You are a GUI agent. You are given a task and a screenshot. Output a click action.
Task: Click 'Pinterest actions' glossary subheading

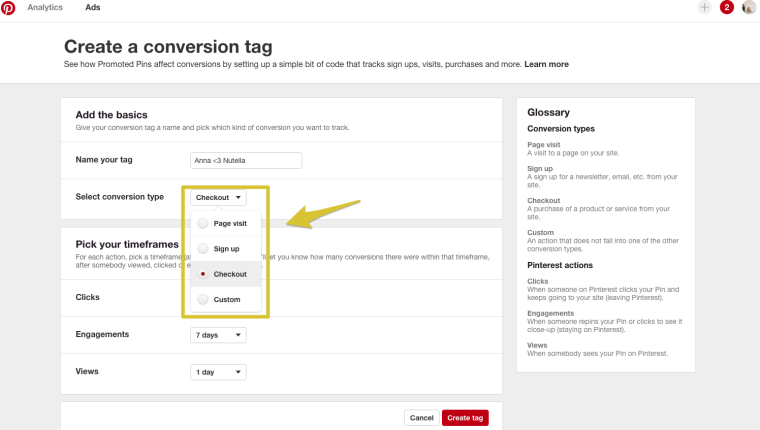click(x=560, y=265)
